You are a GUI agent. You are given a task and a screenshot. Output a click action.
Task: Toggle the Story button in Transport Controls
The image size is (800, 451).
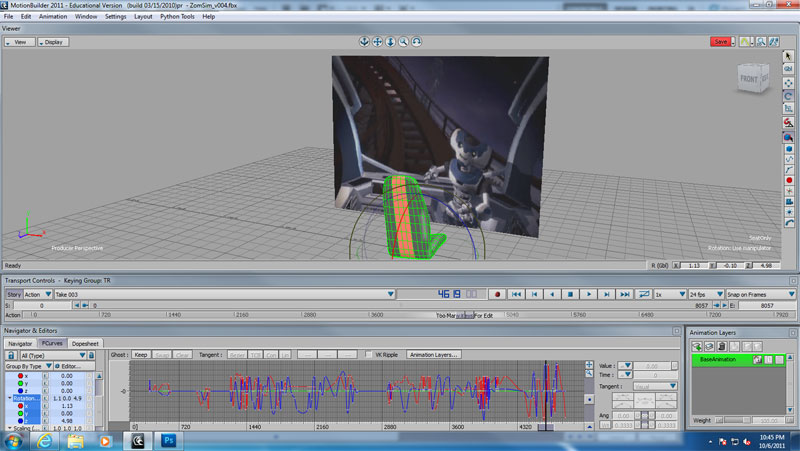(14, 294)
